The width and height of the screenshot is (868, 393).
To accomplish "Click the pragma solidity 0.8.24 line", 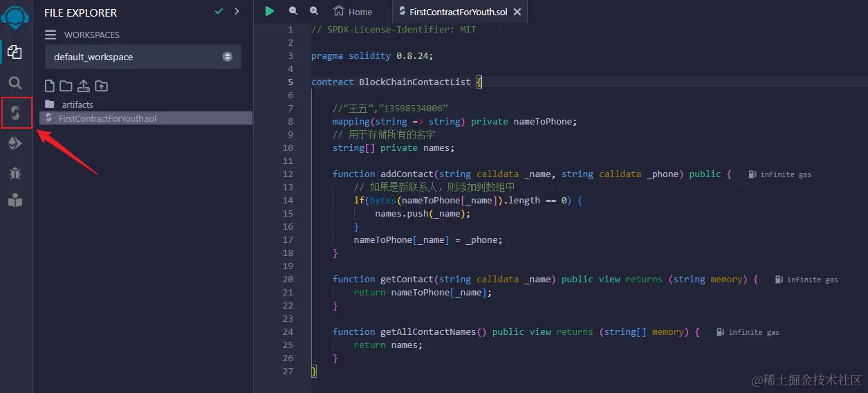I will pyautogui.click(x=372, y=56).
